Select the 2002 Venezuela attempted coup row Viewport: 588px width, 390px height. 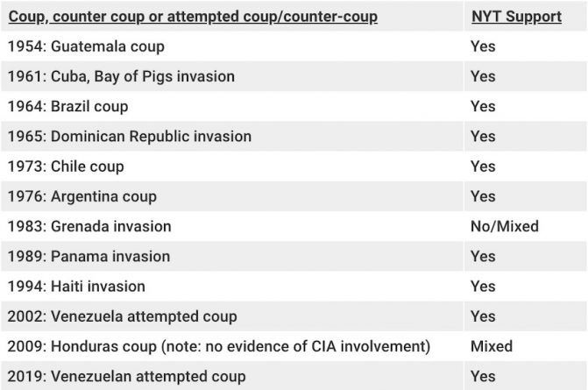click(x=121, y=316)
